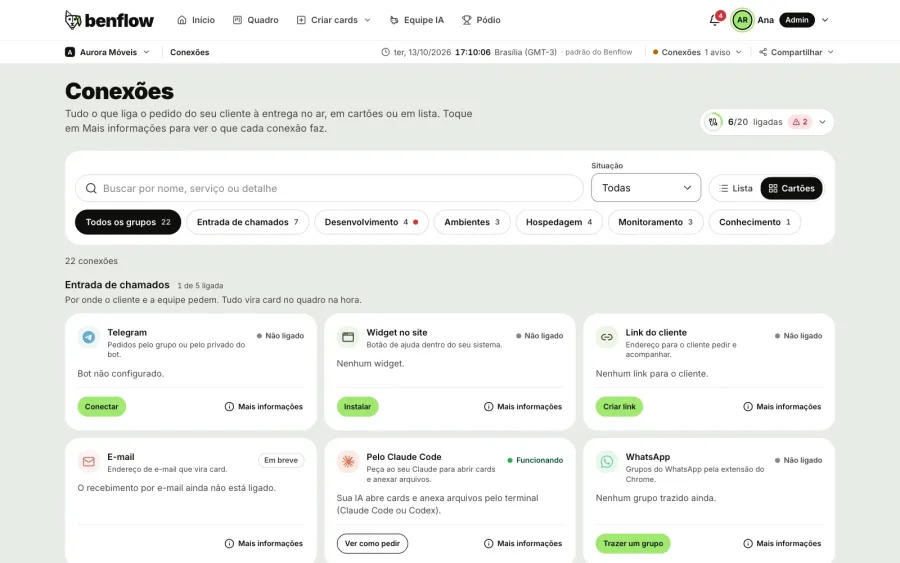
Task: Click the Pelo Claude Code icon
Action: click(x=348, y=461)
